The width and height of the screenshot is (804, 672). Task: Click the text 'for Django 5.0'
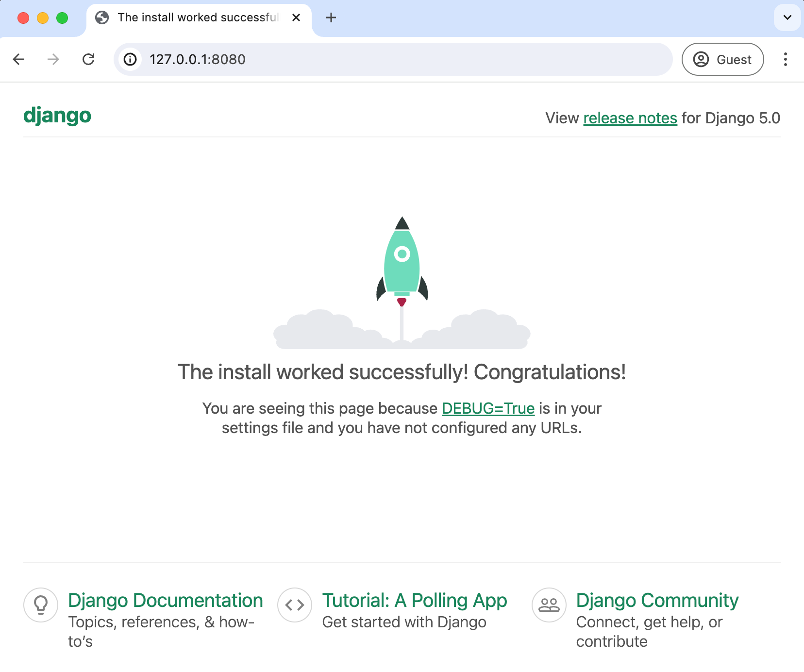tap(731, 118)
